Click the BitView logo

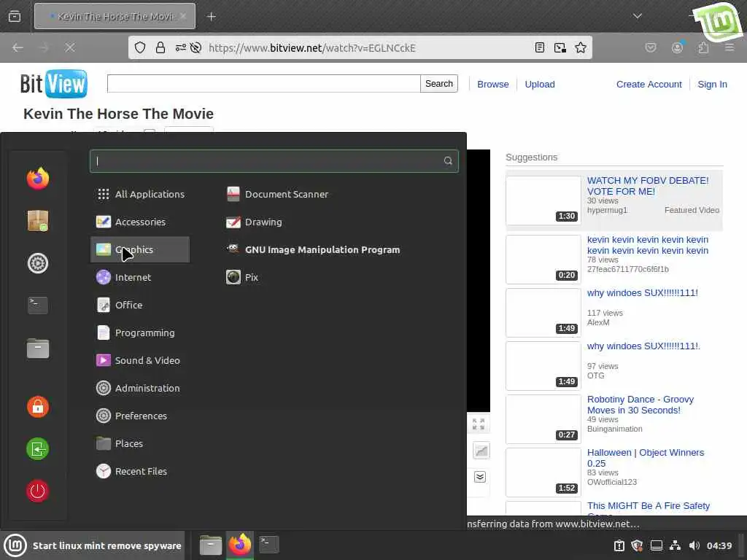(53, 84)
